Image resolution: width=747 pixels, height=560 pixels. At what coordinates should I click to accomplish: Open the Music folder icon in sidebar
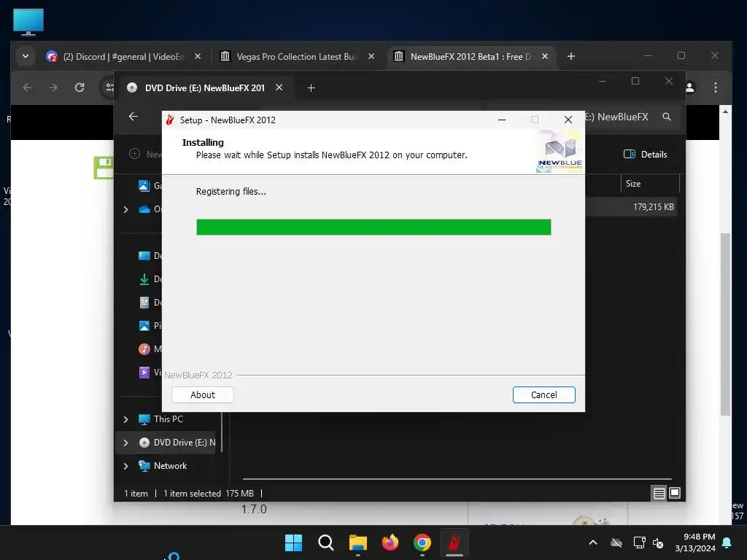pyautogui.click(x=144, y=349)
